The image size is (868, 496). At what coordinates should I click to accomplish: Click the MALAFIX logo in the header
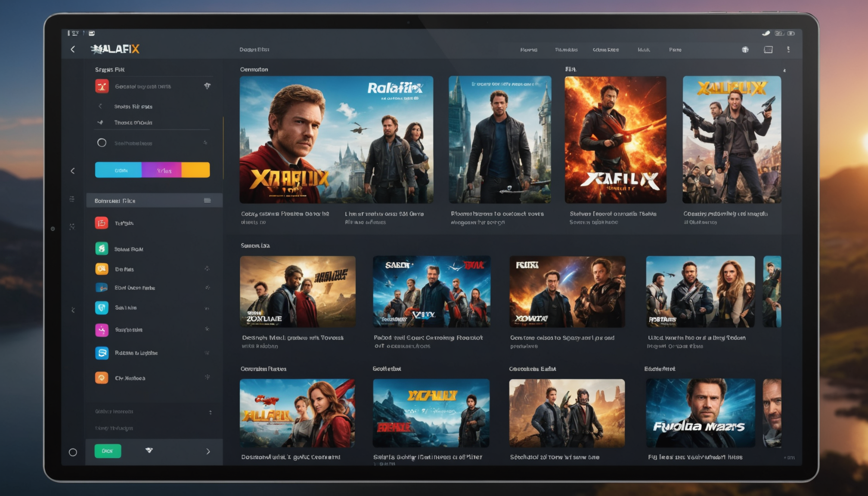(115, 49)
